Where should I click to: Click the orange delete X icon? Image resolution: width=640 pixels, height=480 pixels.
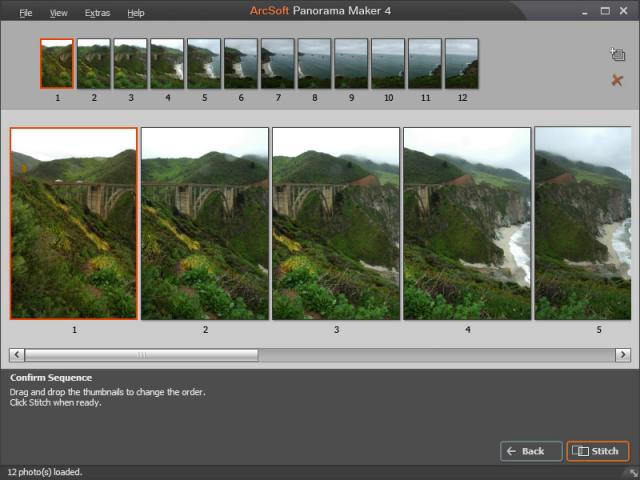617,80
